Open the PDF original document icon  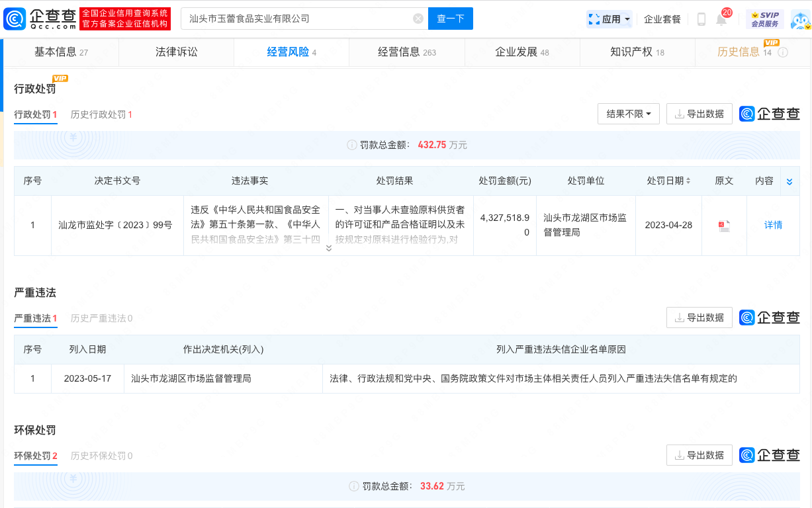724,226
